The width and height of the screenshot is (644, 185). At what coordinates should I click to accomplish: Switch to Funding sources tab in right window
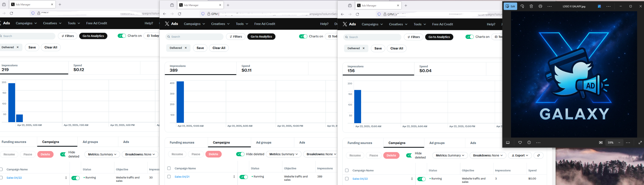pos(360,143)
